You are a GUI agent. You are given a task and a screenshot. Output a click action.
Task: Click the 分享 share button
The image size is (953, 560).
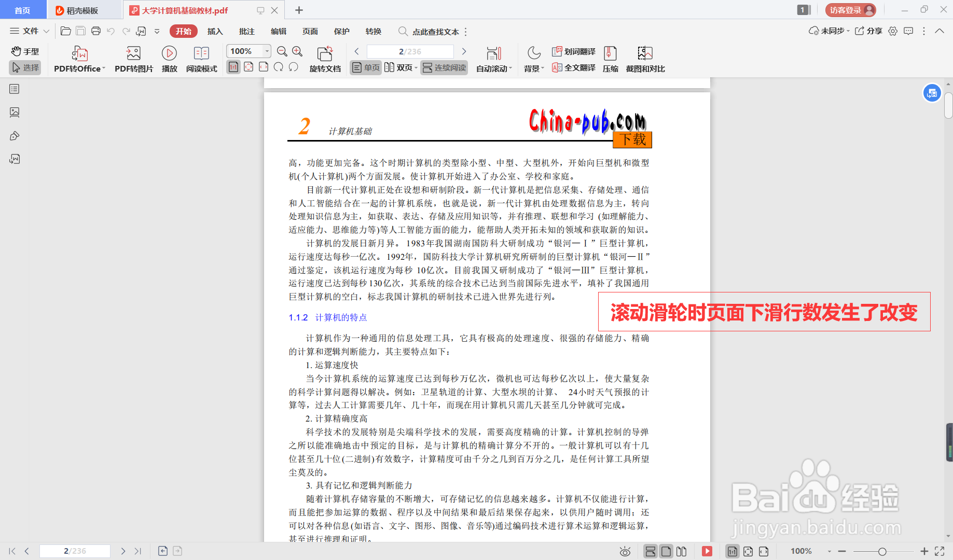click(869, 31)
